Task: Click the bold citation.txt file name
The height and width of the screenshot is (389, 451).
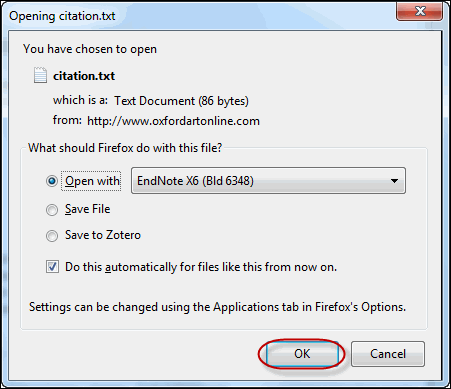Action: (84, 76)
